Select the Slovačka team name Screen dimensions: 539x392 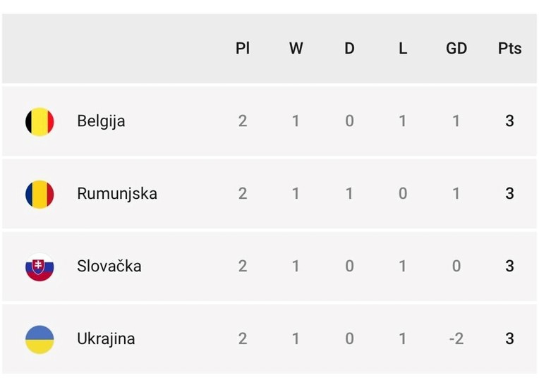click(x=109, y=267)
